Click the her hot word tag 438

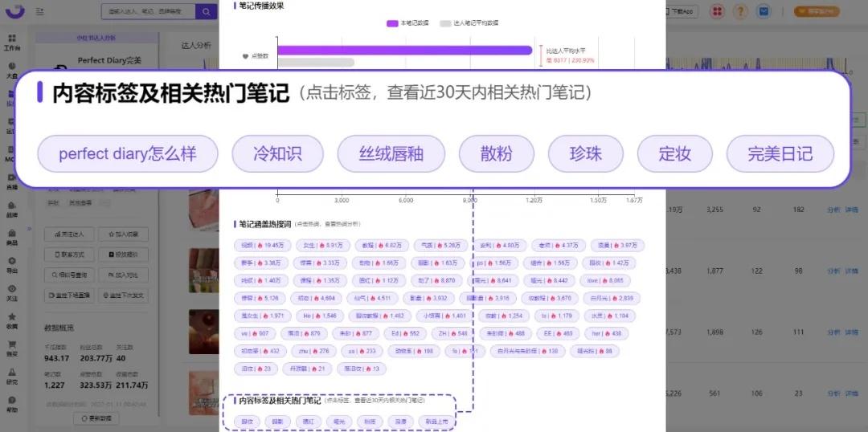coord(607,333)
